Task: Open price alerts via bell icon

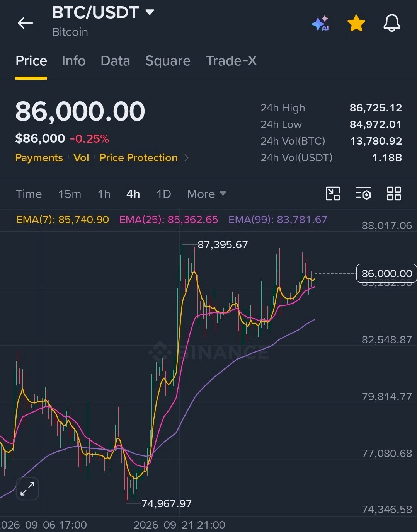Action: point(391,23)
